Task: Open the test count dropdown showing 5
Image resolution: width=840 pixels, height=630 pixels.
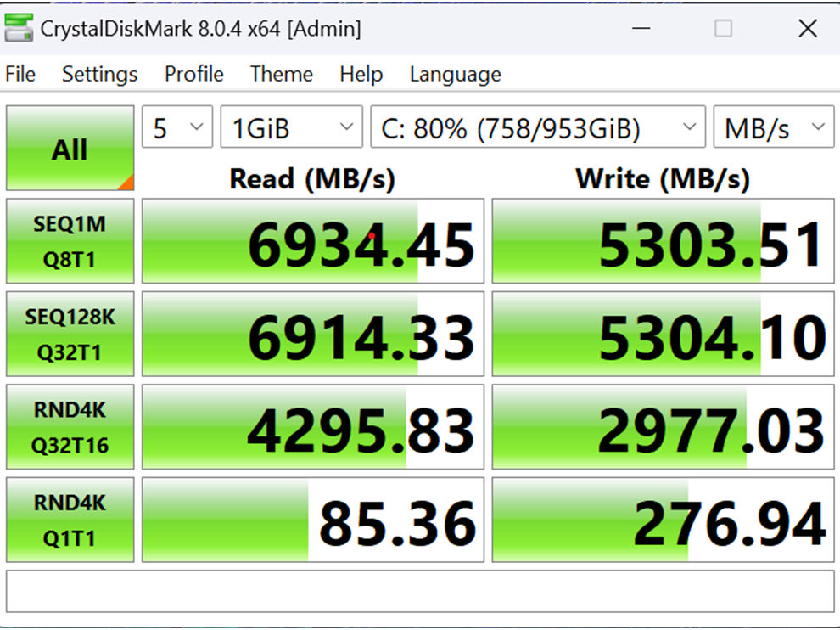Action: (x=177, y=127)
